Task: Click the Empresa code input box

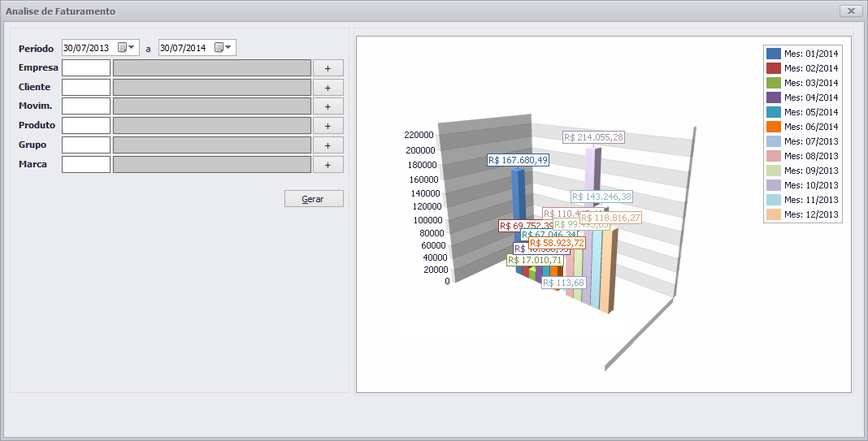Action: pyautogui.click(x=86, y=68)
